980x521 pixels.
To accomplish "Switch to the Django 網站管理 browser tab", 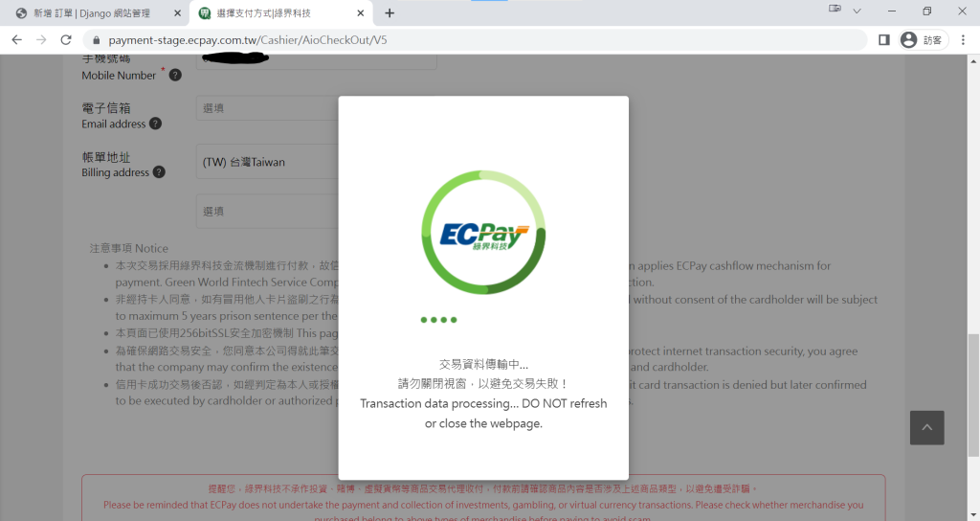I will point(94,13).
